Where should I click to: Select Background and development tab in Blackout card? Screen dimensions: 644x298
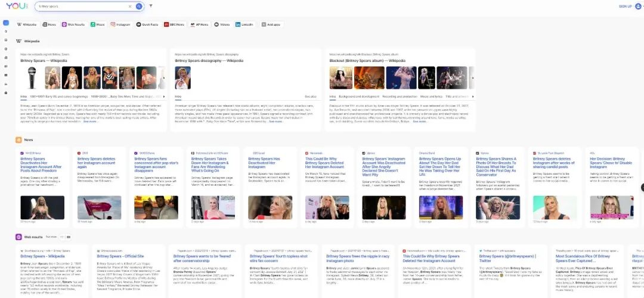pos(359,97)
